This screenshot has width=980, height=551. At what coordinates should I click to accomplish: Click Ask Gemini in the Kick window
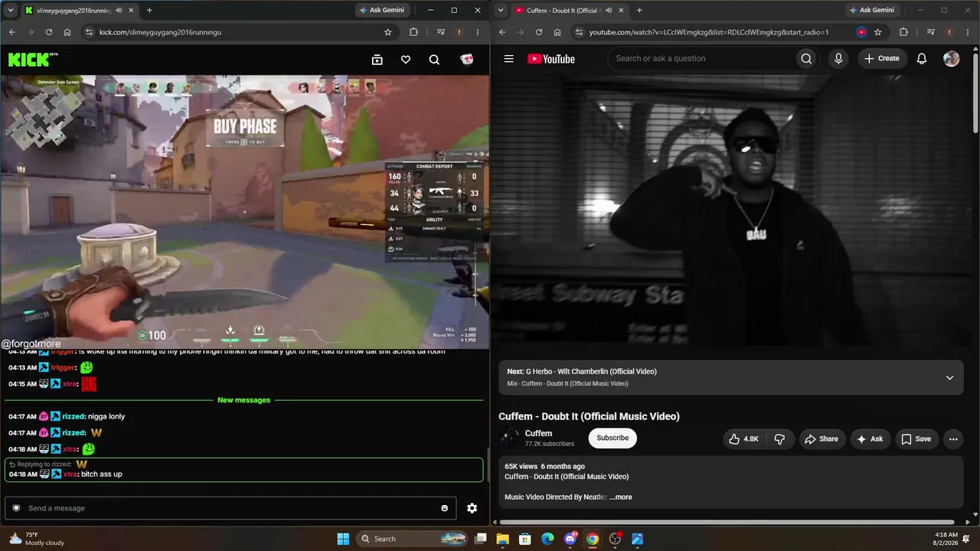[381, 10]
